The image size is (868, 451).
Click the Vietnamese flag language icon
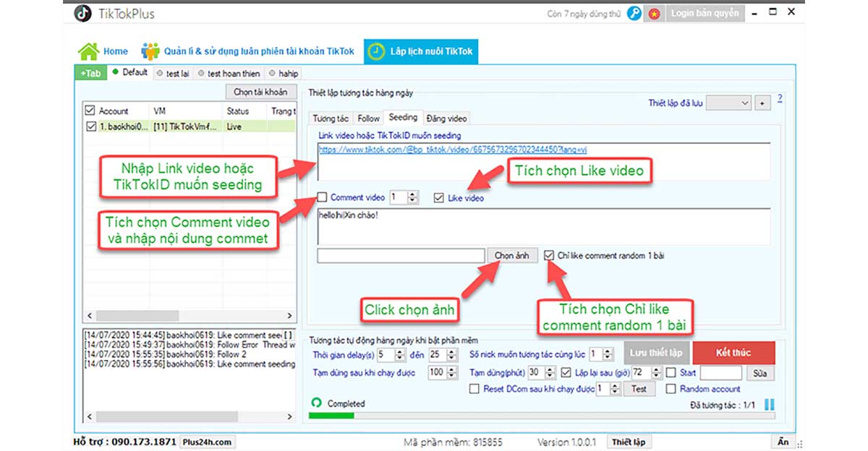click(654, 13)
